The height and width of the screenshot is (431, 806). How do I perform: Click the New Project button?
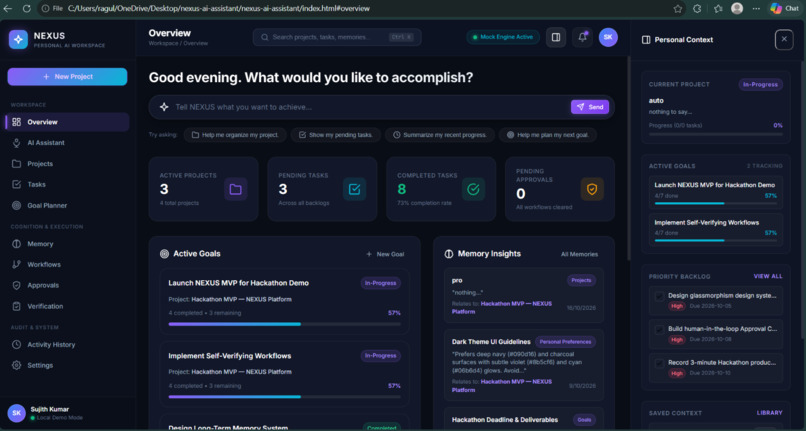(67, 77)
